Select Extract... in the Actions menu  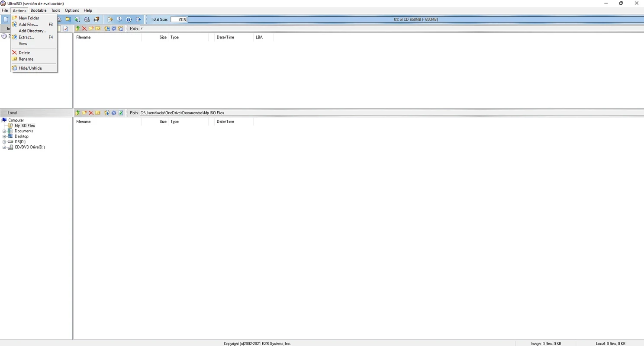(26, 37)
